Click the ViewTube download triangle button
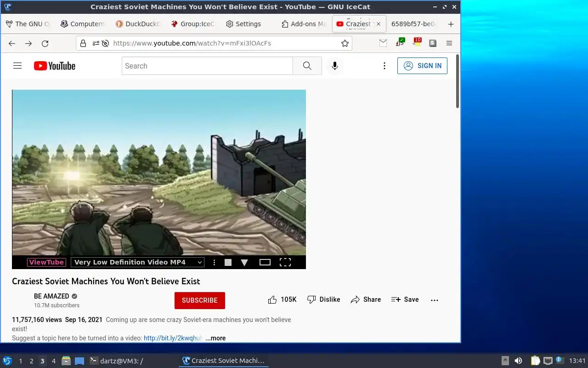This screenshot has width=588, height=368. [x=244, y=263]
